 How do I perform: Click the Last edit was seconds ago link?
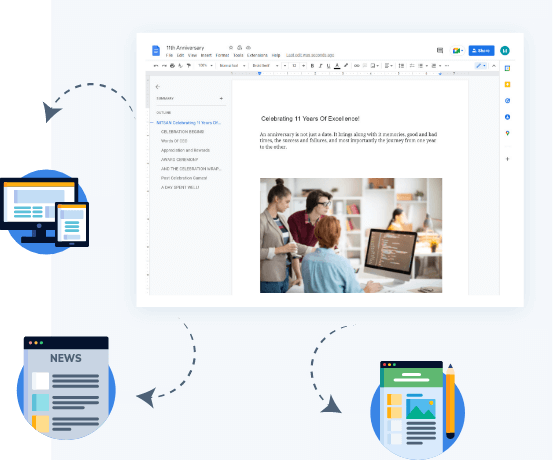point(310,55)
